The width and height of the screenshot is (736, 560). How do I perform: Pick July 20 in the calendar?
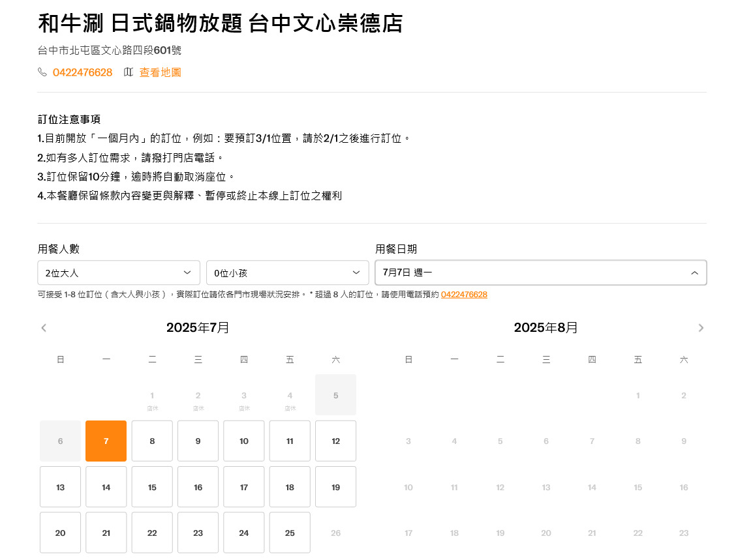(61, 533)
